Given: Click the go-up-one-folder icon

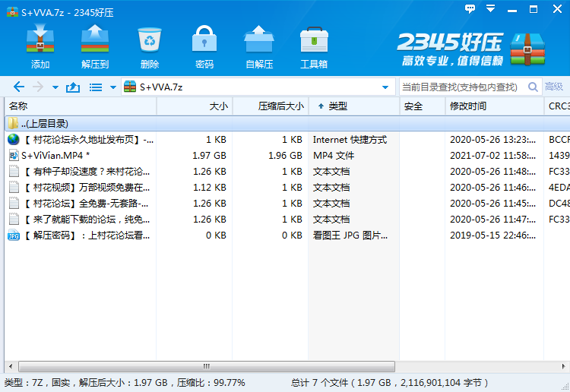Looking at the screenshot, I should click(73, 87).
